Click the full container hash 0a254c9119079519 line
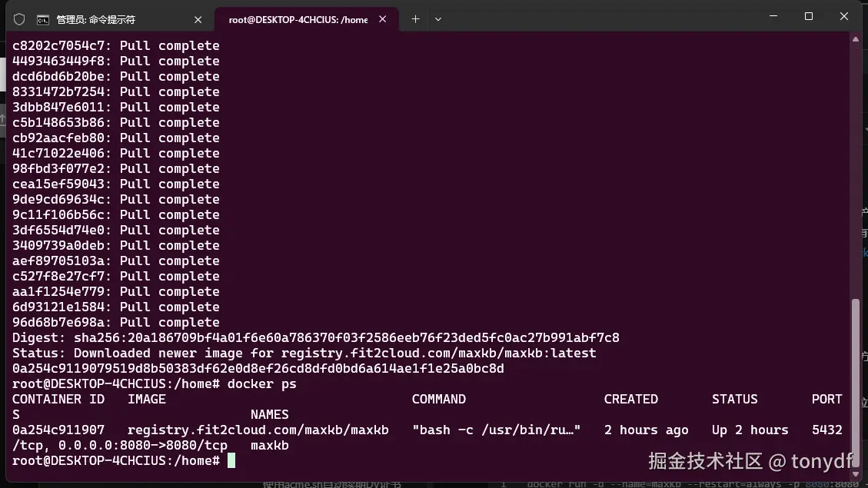Viewport: 868px width, 488px height. (258, 368)
